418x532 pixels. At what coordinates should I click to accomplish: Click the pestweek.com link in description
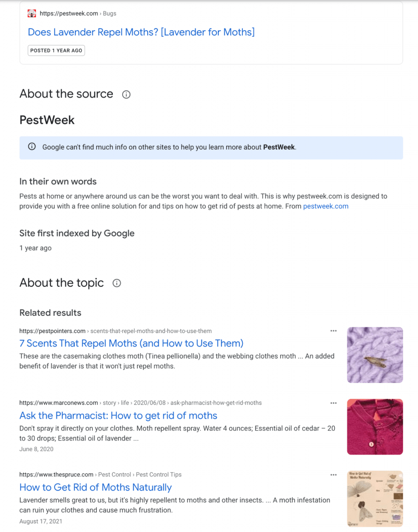(325, 206)
